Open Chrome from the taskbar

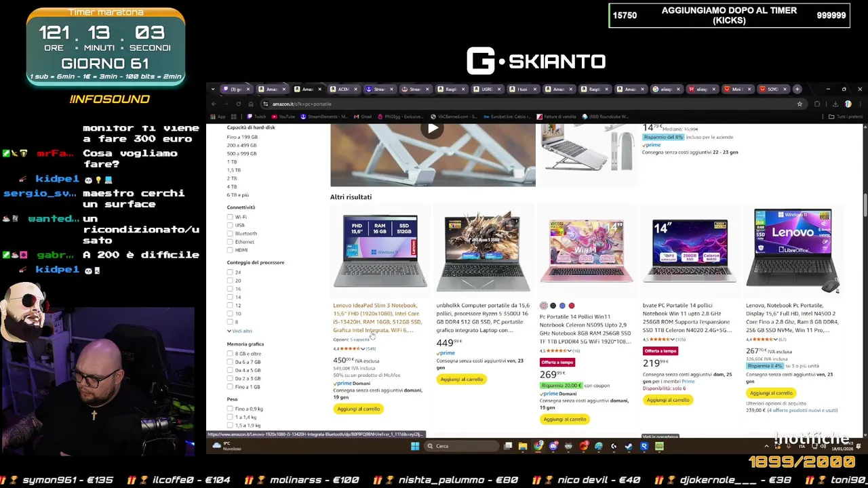tap(538, 446)
